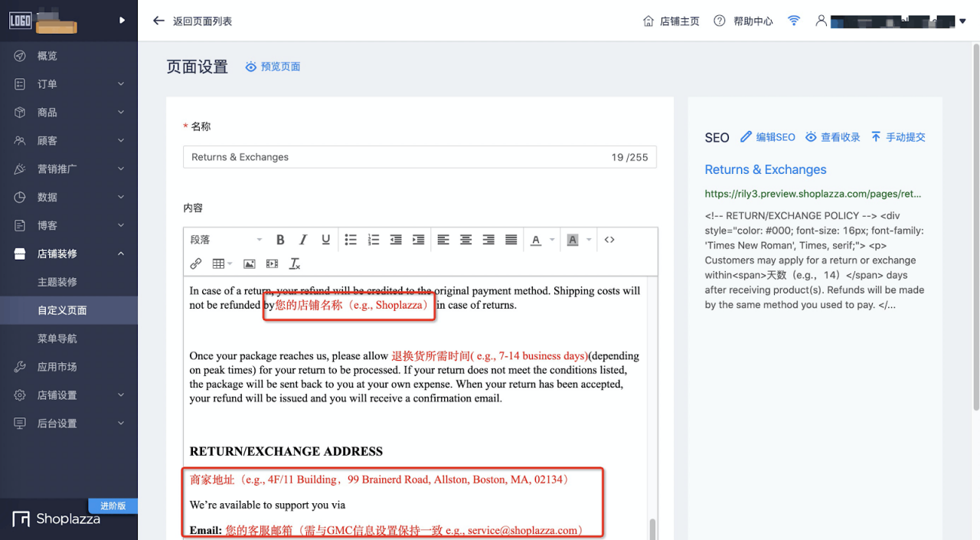Expand the 店铺设置 store settings menu
The width and height of the screenshot is (980, 540).
click(69, 395)
